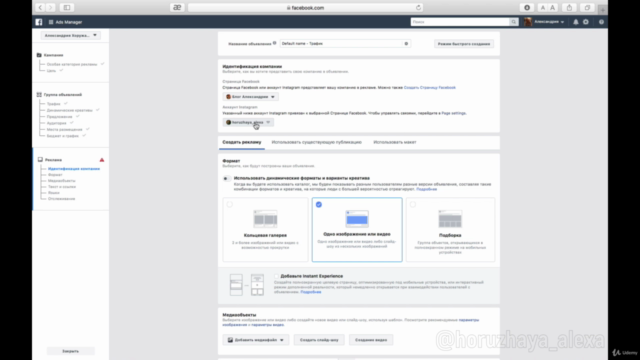The width and height of the screenshot is (640, 360).
Task: Click the user profile avatar in header
Action: point(528,22)
